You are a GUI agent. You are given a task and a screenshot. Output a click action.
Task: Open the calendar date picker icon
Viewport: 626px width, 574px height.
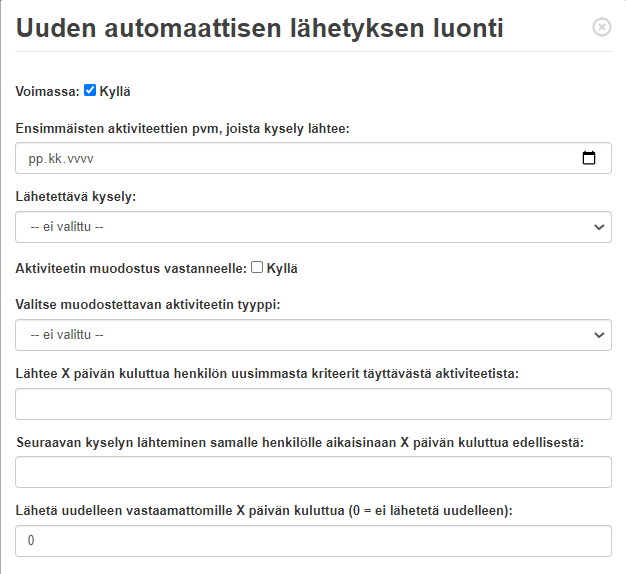(x=589, y=158)
